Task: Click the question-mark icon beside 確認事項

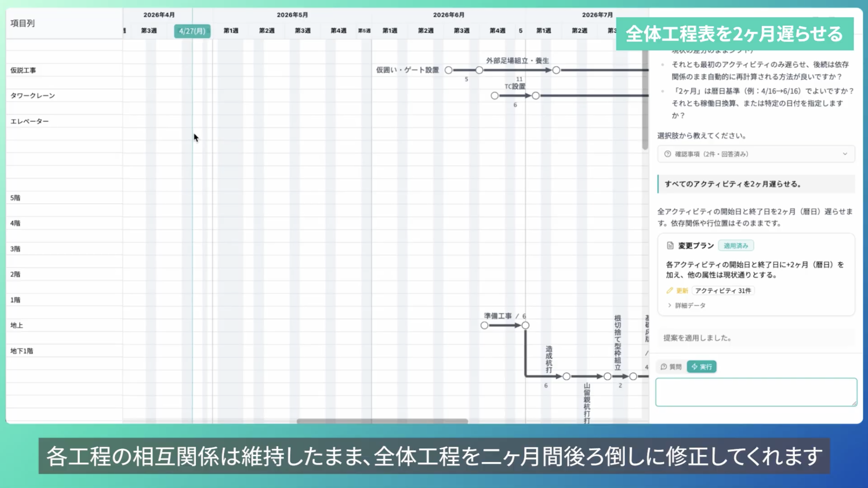Action: pos(667,154)
